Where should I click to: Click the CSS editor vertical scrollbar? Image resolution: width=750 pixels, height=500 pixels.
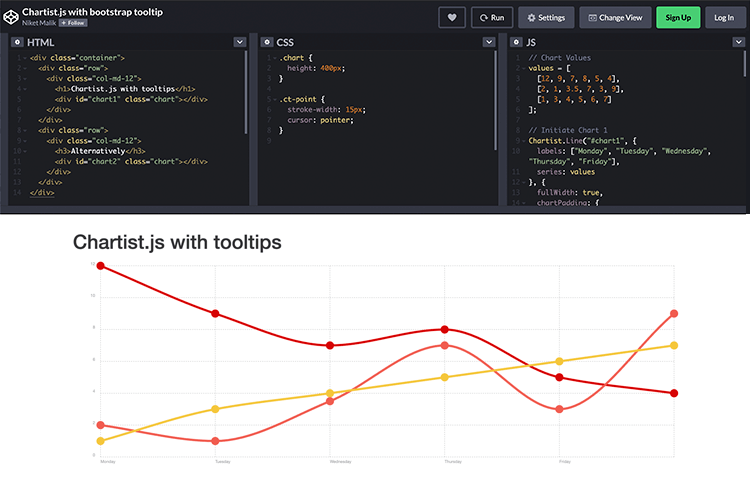[x=495, y=100]
